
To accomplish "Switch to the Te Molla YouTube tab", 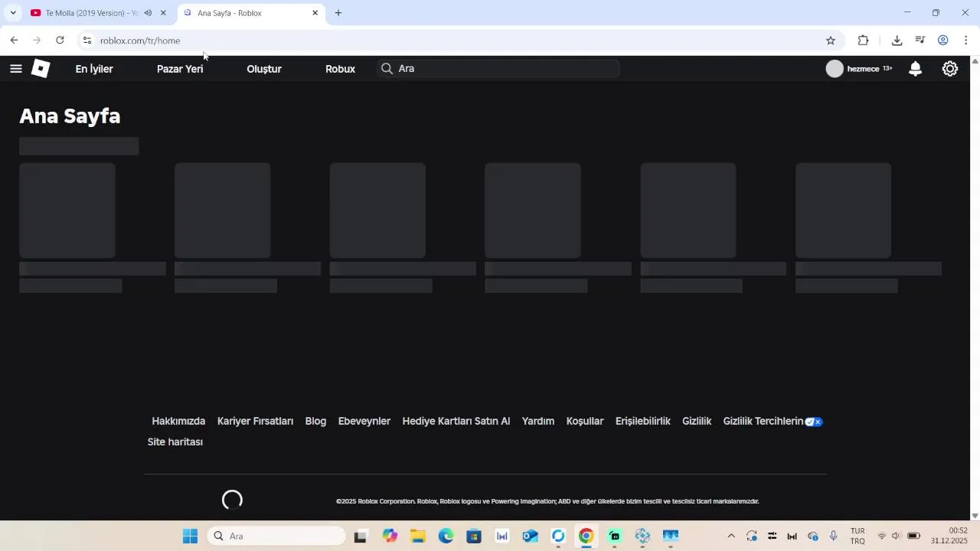I will [x=92, y=13].
